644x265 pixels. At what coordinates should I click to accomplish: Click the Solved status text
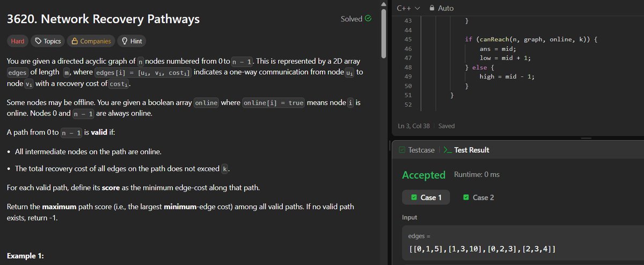352,19
